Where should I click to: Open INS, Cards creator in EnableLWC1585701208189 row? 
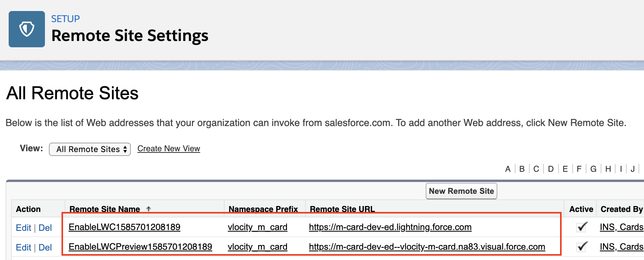(622, 227)
